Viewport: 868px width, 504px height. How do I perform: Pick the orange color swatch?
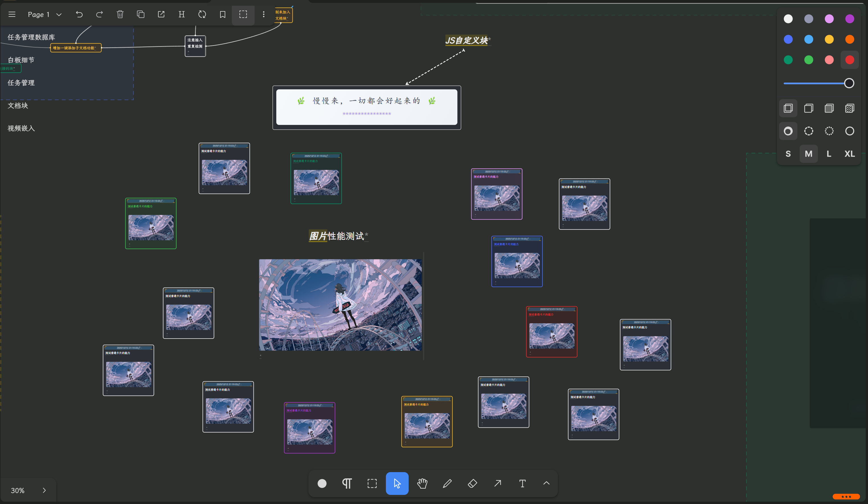point(849,39)
